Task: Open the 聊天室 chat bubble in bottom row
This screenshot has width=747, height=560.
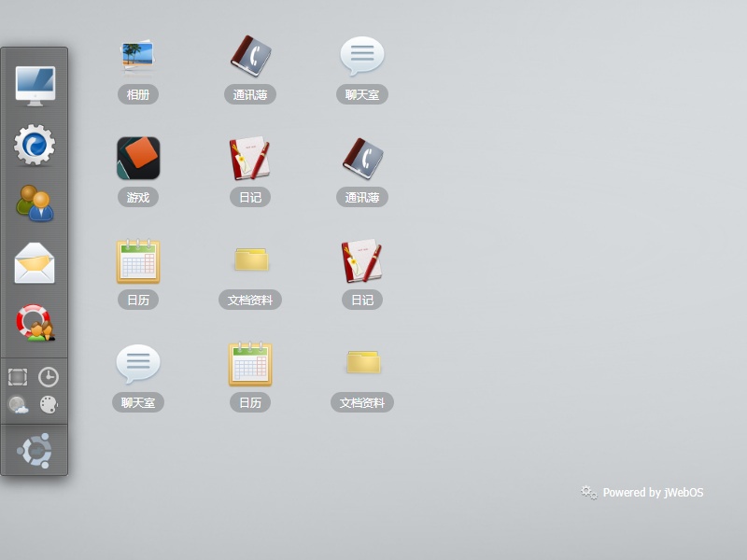Action: pos(138,363)
